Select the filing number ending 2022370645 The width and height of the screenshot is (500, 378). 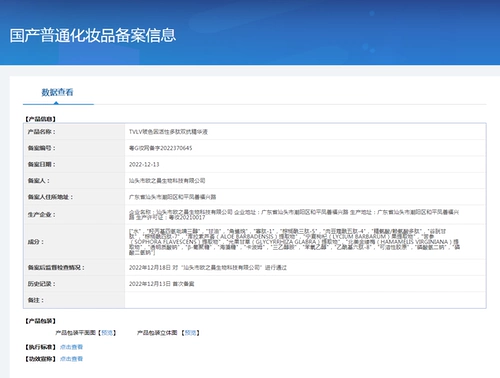coord(161,148)
